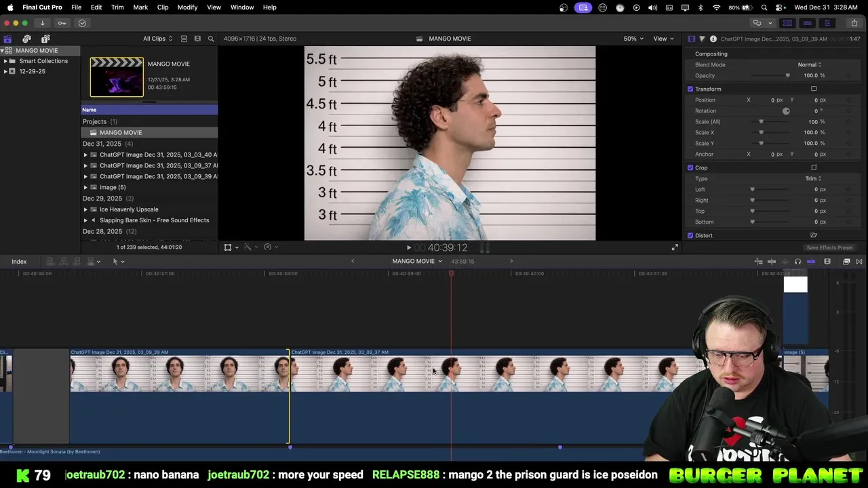Play the viewer clip
Image resolution: width=868 pixels, height=488 pixels.
tap(408, 248)
